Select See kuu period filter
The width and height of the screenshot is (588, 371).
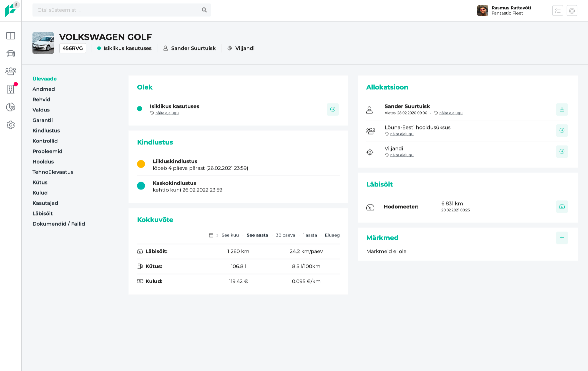230,235
